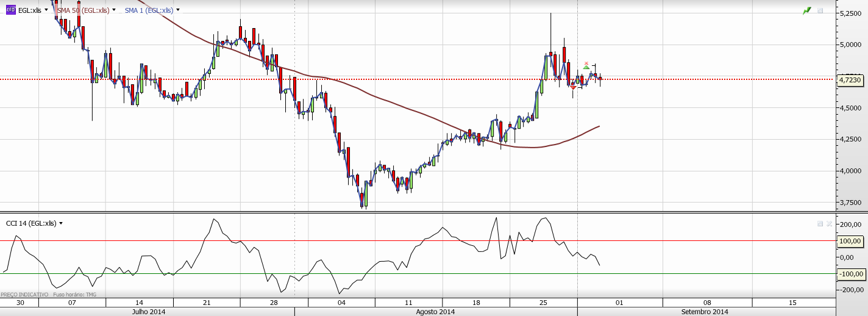868x316 pixels.
Task: Click the 200,00 CCI axis value
Action: tap(850, 224)
